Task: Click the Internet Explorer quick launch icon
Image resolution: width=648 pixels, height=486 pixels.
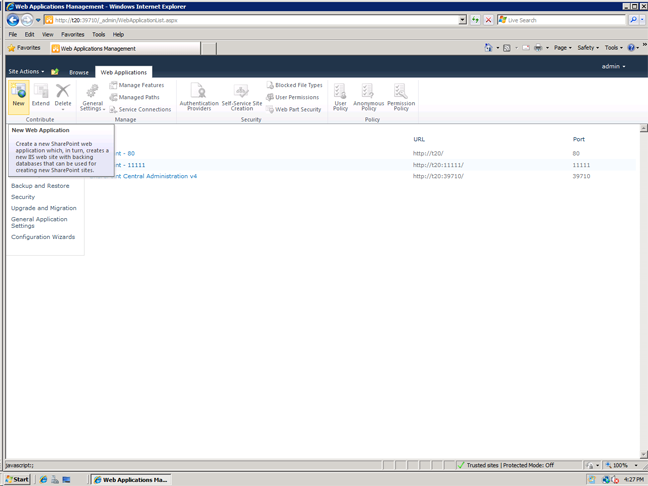Action: [43, 480]
